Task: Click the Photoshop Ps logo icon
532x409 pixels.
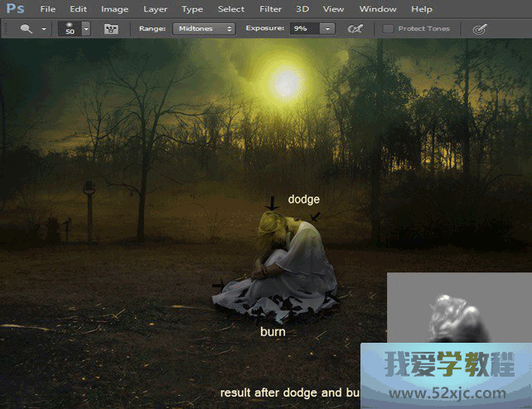Action: pyautogui.click(x=14, y=9)
